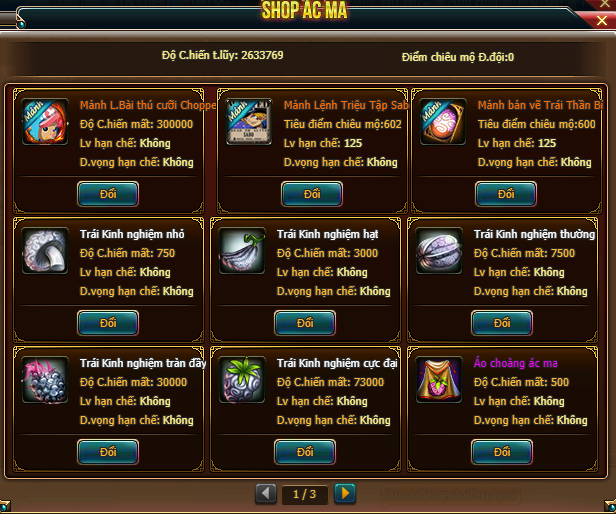Exchange for Mảnh bản vẽ Trái Thần Bí
The image size is (616, 514).
pyautogui.click(x=506, y=194)
